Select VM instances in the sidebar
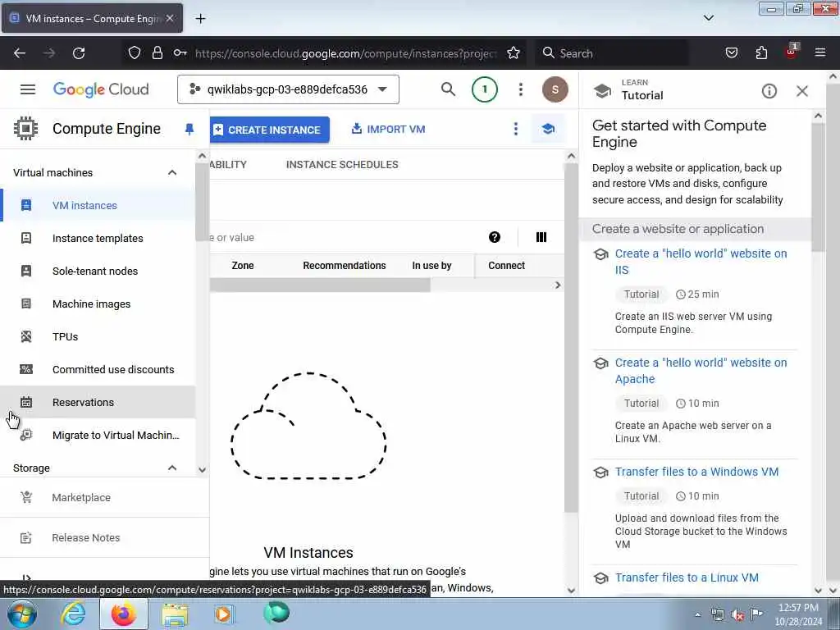The image size is (840, 630). (98, 205)
